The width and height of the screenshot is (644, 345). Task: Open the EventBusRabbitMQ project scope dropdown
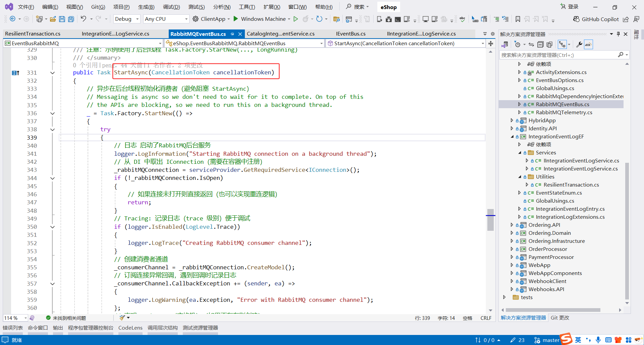pyautogui.click(x=83, y=43)
